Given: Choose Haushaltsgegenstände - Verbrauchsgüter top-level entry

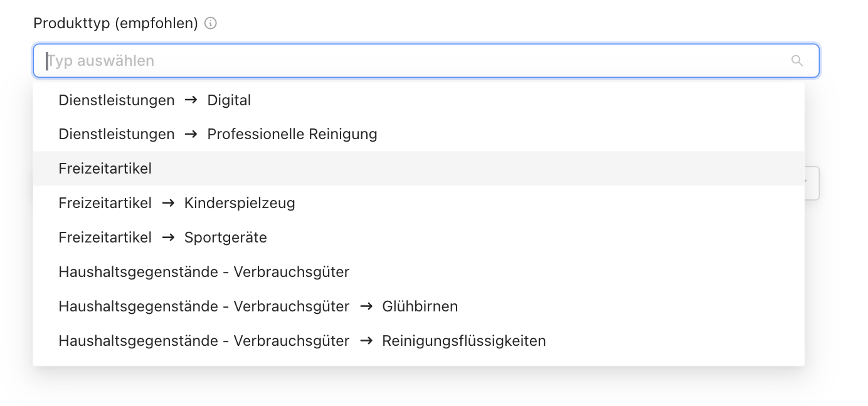Looking at the screenshot, I should pyautogui.click(x=419, y=272).
